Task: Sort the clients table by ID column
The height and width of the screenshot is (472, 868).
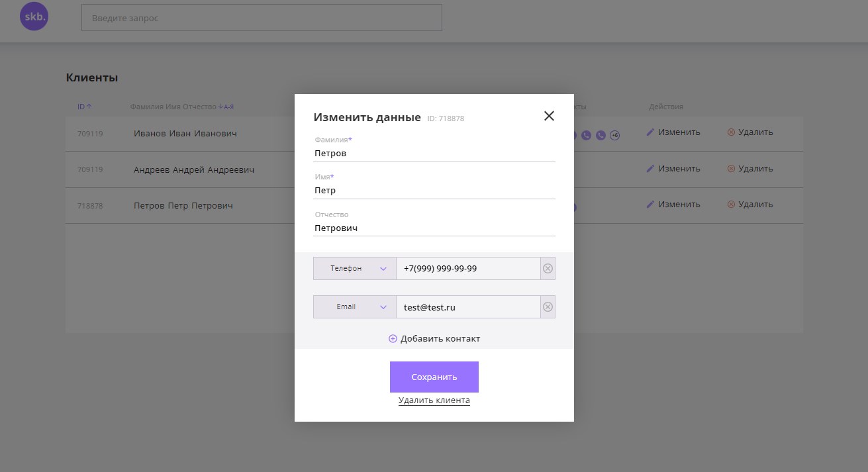Action: tap(84, 107)
